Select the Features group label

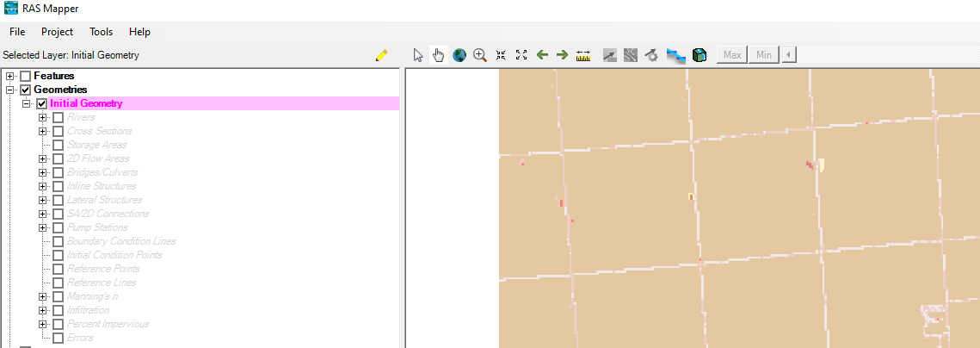pos(53,76)
